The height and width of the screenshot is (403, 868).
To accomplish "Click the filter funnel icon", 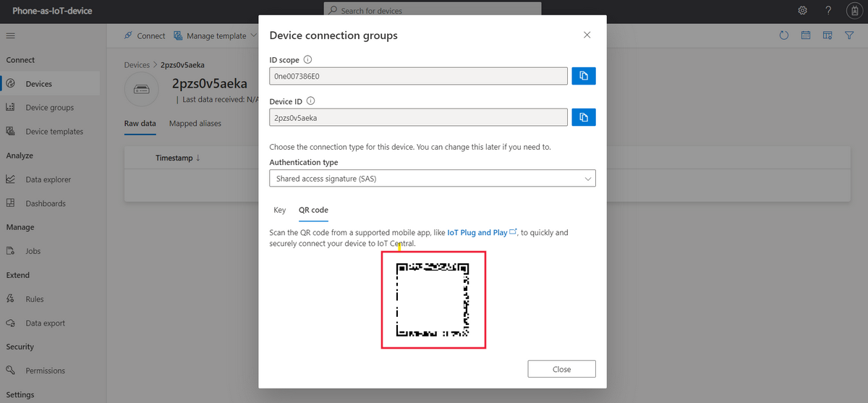I will (849, 35).
